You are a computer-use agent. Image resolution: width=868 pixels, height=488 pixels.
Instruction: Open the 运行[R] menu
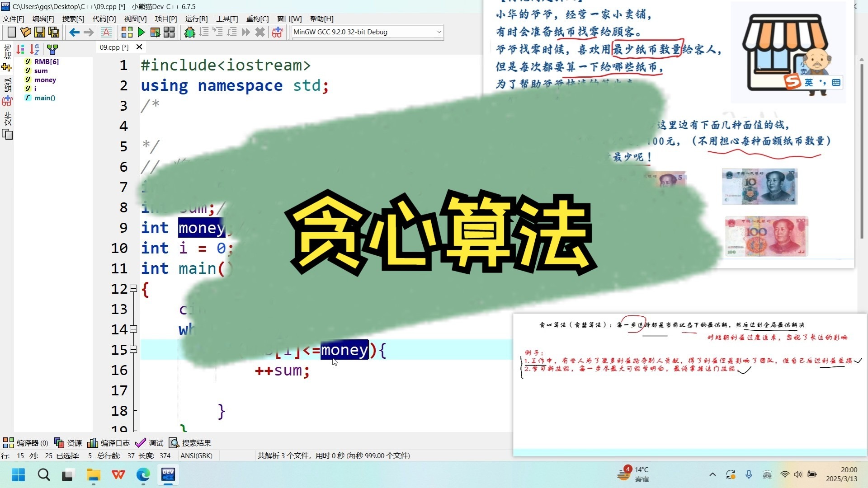[x=196, y=19]
